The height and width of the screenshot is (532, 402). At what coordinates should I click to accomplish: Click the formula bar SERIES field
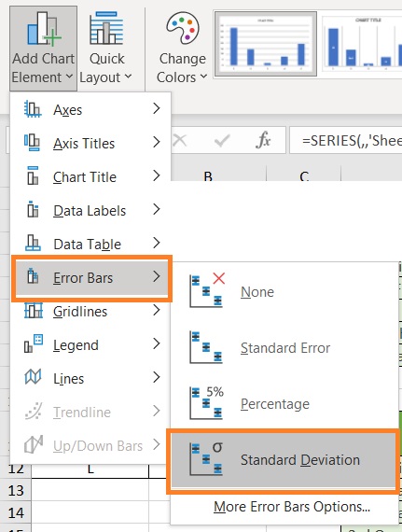[x=346, y=140]
